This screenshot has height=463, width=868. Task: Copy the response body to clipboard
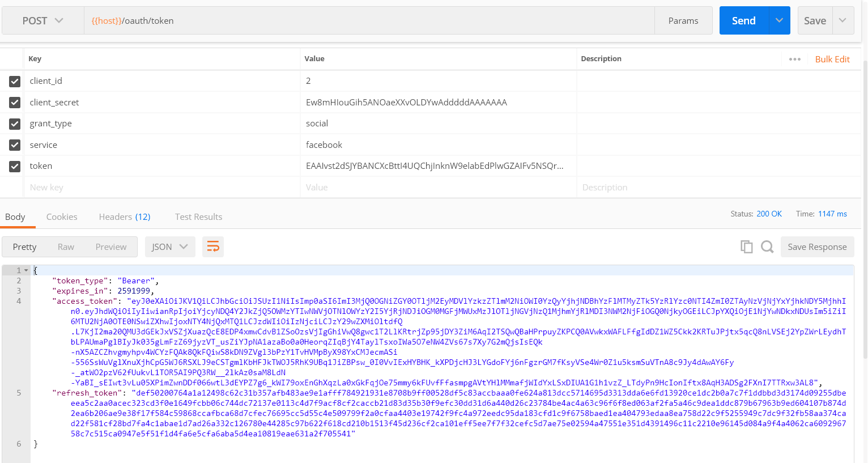[746, 247]
